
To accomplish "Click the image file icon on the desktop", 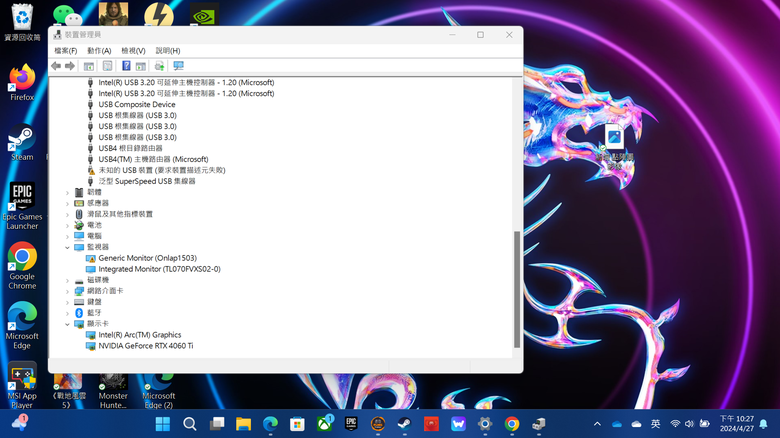I will (x=615, y=147).
